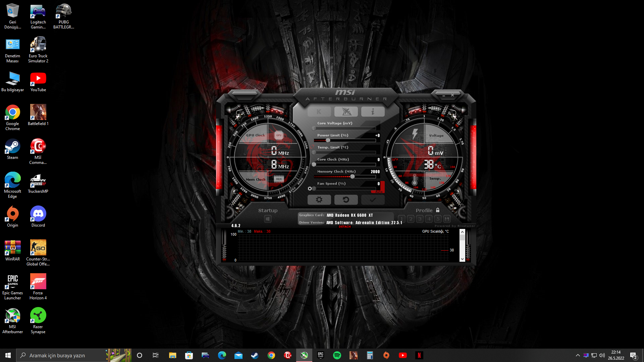Open PUBG BATTLEGROUNDS desktop shortcut
This screenshot has width=644, height=362.
tap(63, 16)
